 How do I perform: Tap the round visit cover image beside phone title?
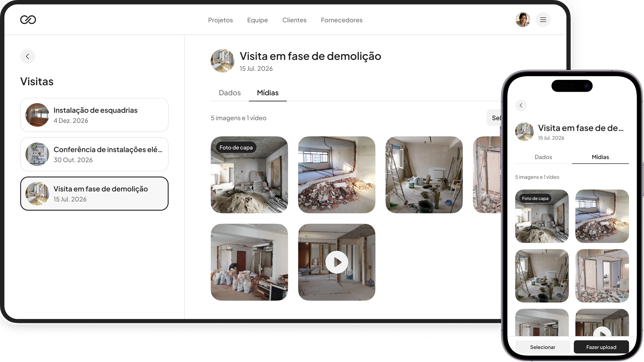pyautogui.click(x=524, y=132)
